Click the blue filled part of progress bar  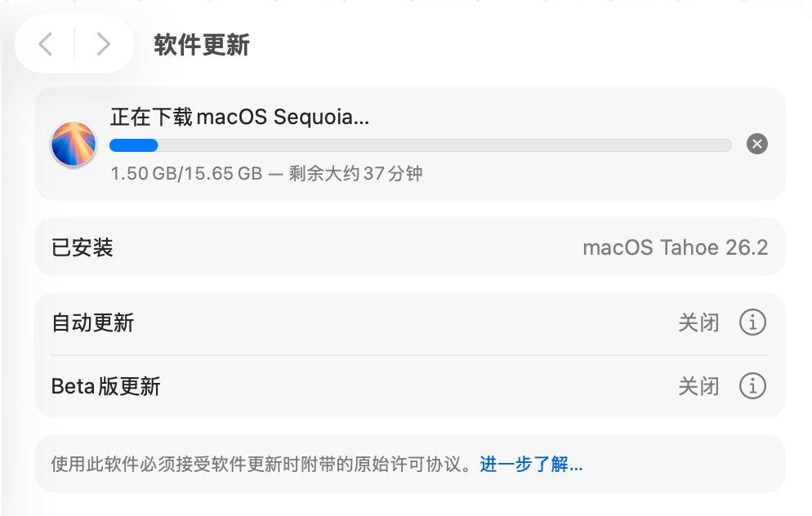click(134, 145)
